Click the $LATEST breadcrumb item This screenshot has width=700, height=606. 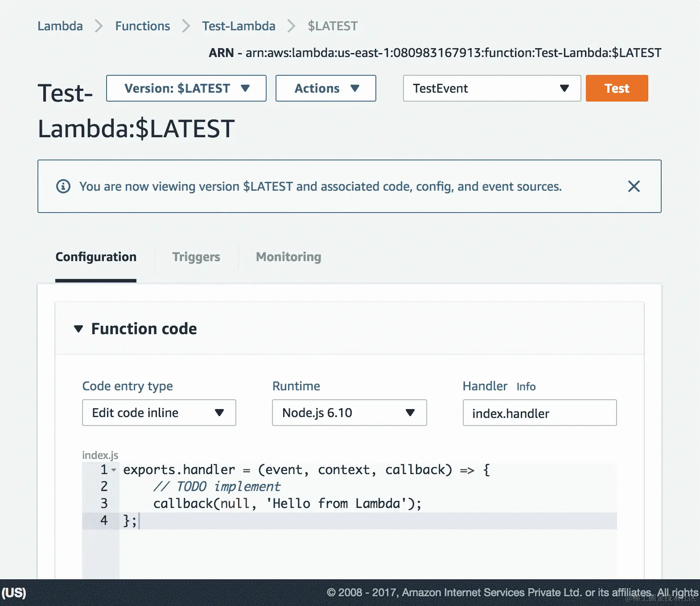(x=333, y=26)
